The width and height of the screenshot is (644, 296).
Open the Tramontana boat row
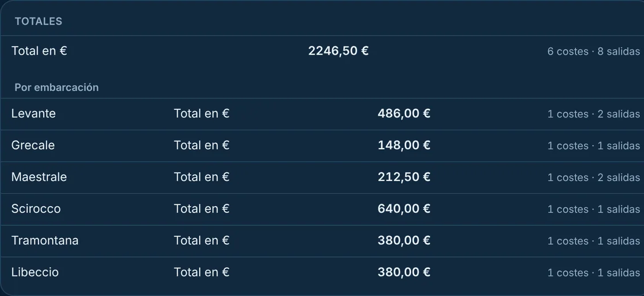[322, 241]
